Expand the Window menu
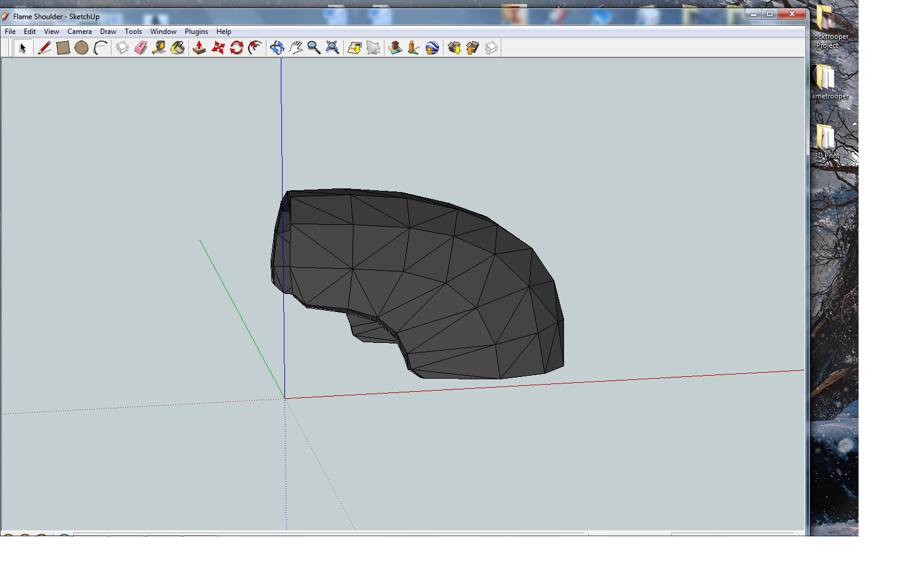This screenshot has height=588, width=917. [163, 32]
